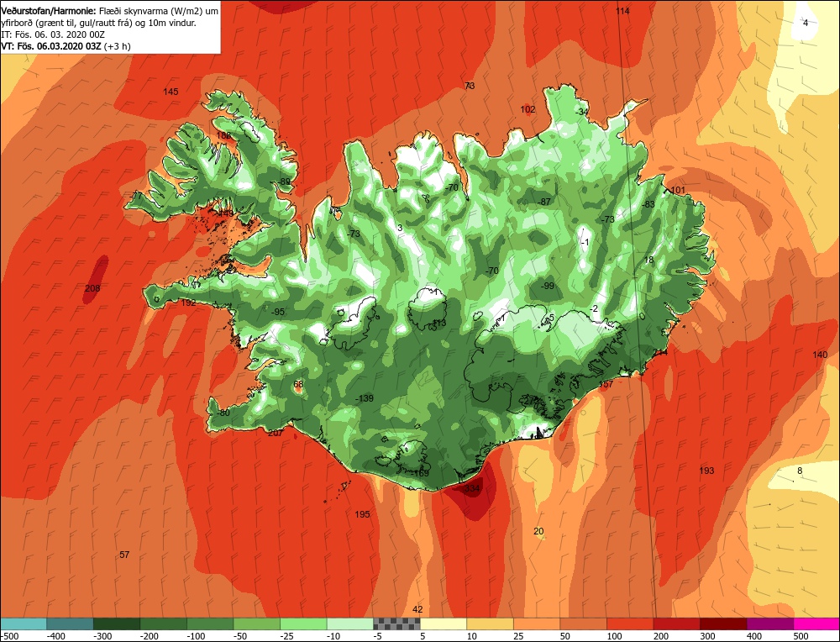Click the map value 208
Image resolution: width=840 pixels, height=642 pixels.
(x=92, y=288)
